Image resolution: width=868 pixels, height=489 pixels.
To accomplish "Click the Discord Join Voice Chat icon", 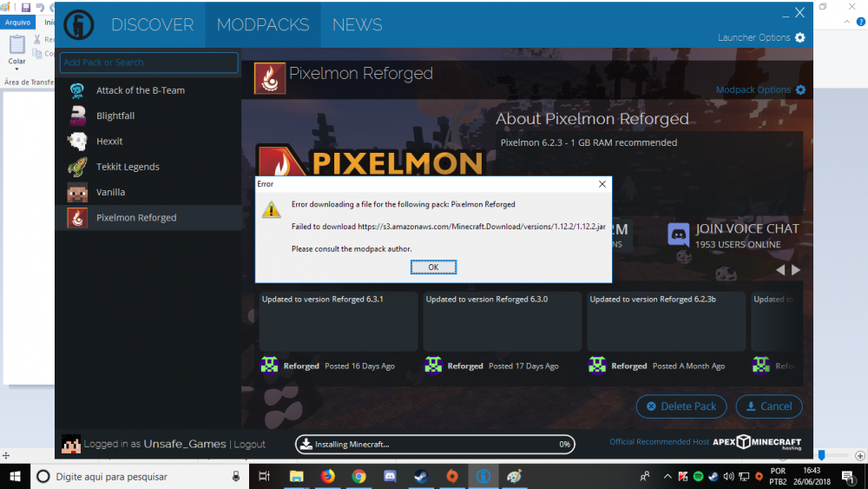I will tap(678, 235).
